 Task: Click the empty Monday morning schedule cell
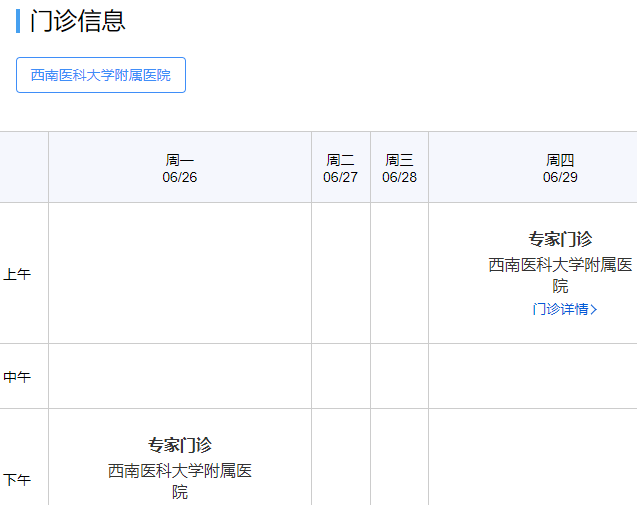point(180,273)
